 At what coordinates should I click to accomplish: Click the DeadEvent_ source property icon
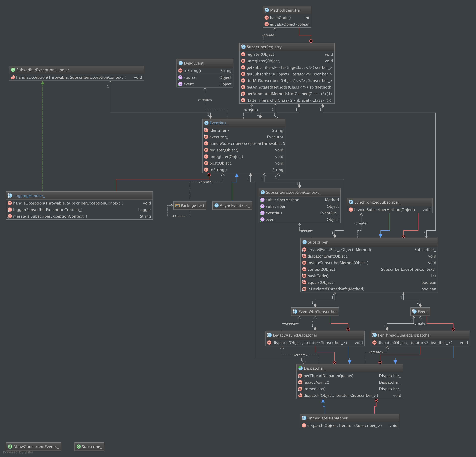coord(180,77)
